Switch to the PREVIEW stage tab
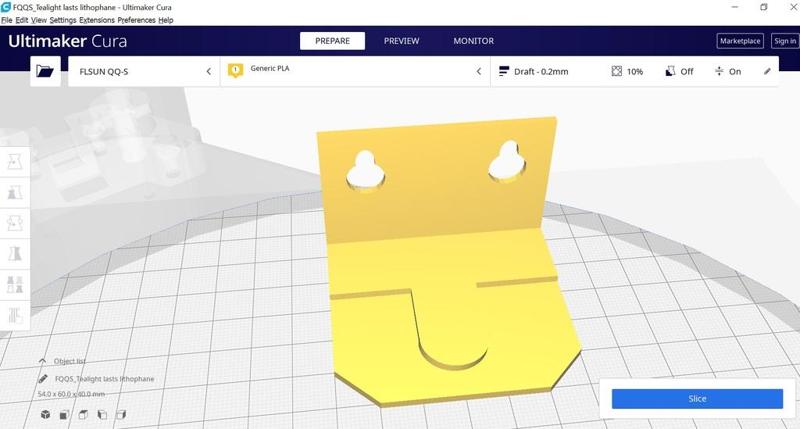This screenshot has width=800, height=429. click(x=402, y=41)
